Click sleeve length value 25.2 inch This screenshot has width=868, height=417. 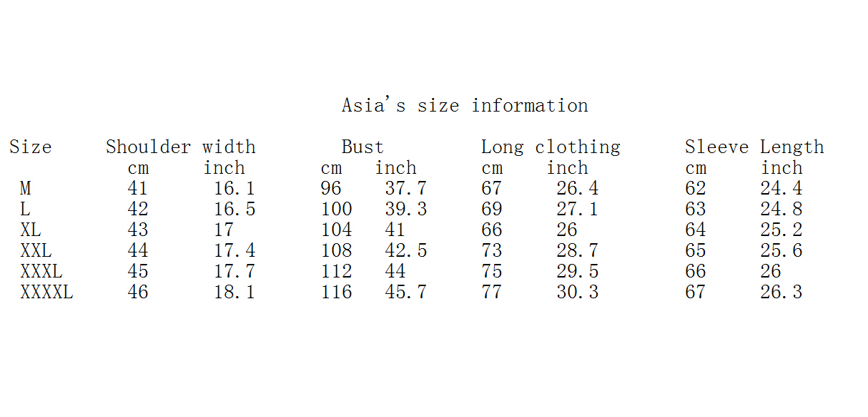pos(781,230)
